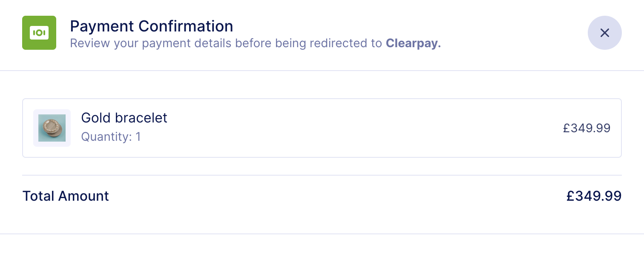The image size is (644, 256).
Task: Click the bold total £349.99 value
Action: [594, 196]
